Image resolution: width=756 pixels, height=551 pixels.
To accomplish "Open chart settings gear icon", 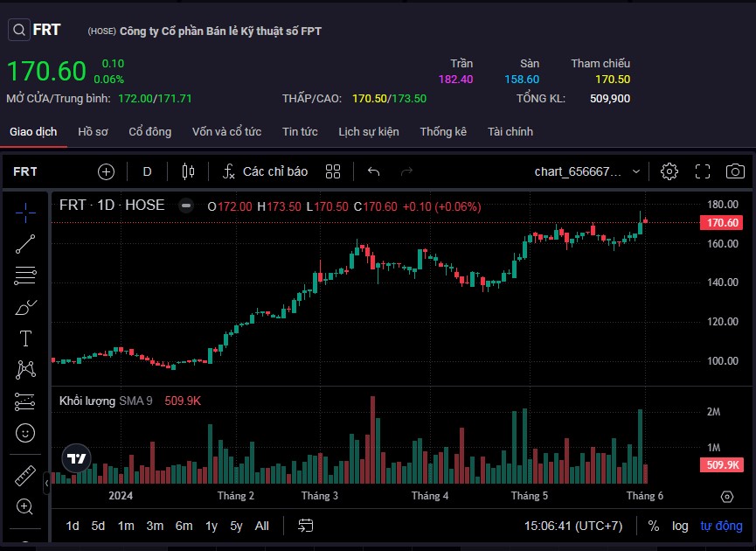I will (x=669, y=171).
